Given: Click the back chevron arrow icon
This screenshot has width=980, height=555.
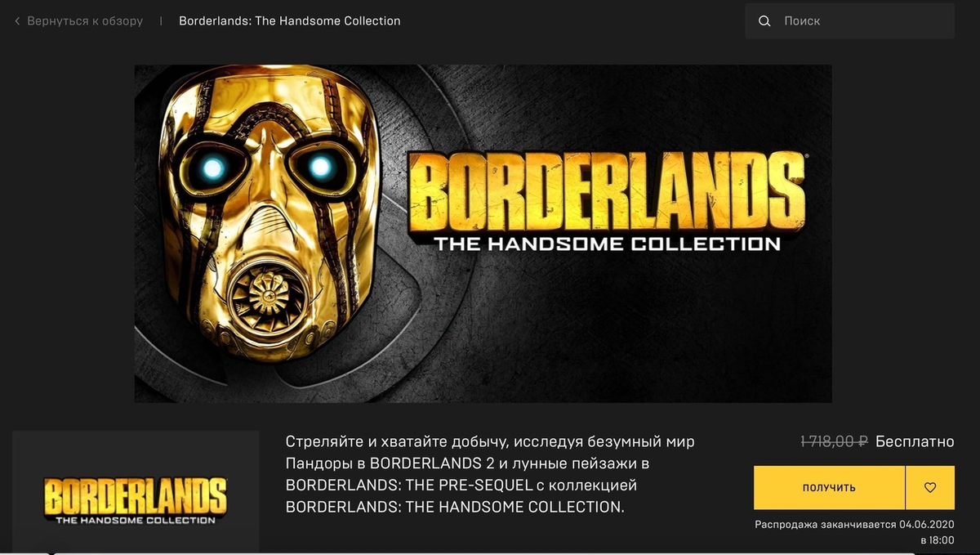Looking at the screenshot, I should coord(17,21).
